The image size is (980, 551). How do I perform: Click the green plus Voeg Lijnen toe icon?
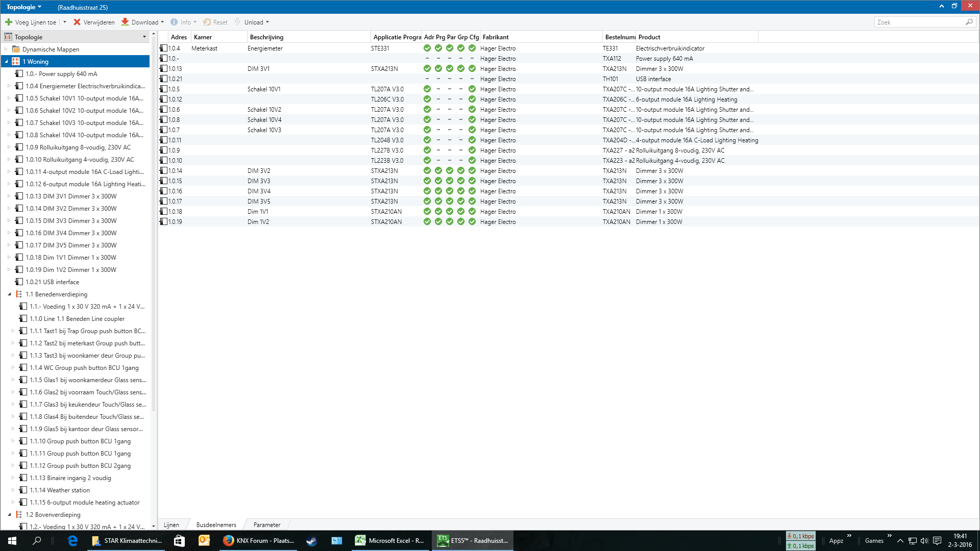coord(9,22)
